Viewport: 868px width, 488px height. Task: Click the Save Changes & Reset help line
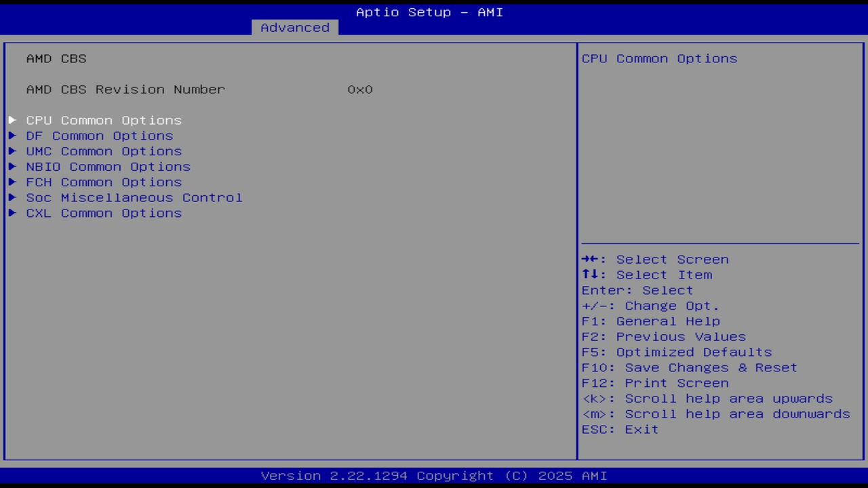(689, 367)
